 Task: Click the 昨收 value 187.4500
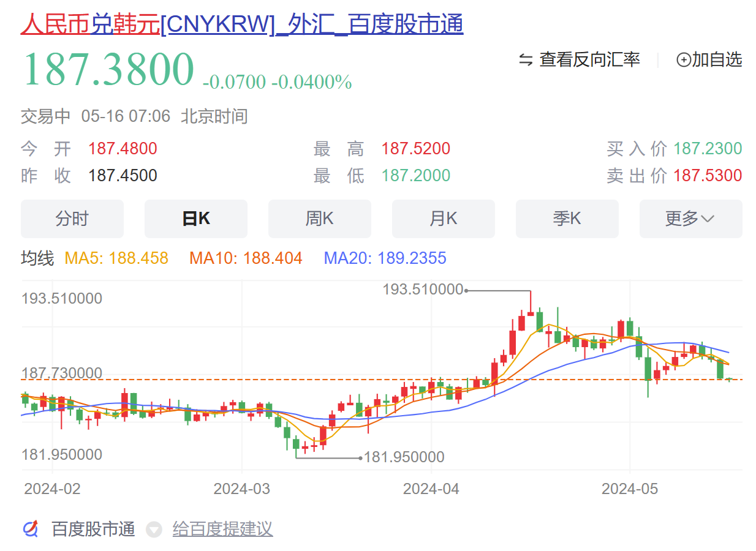123,176
